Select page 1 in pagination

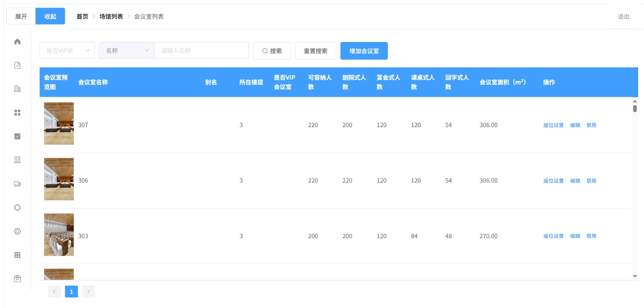(71, 291)
